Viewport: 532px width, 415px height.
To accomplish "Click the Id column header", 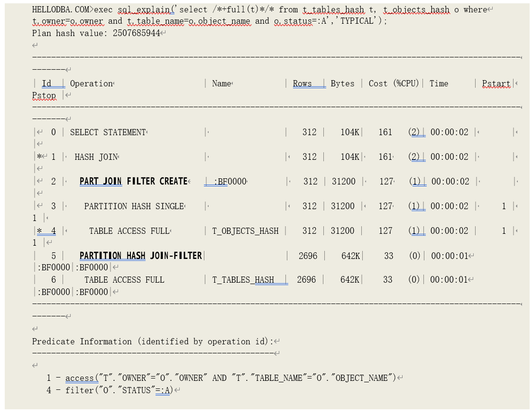I will (46, 83).
